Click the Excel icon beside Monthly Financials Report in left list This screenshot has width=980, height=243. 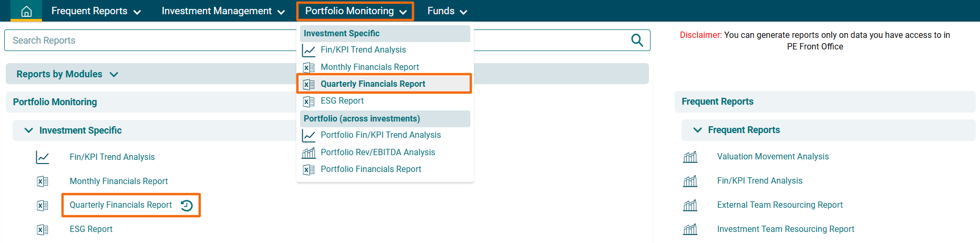point(43,181)
